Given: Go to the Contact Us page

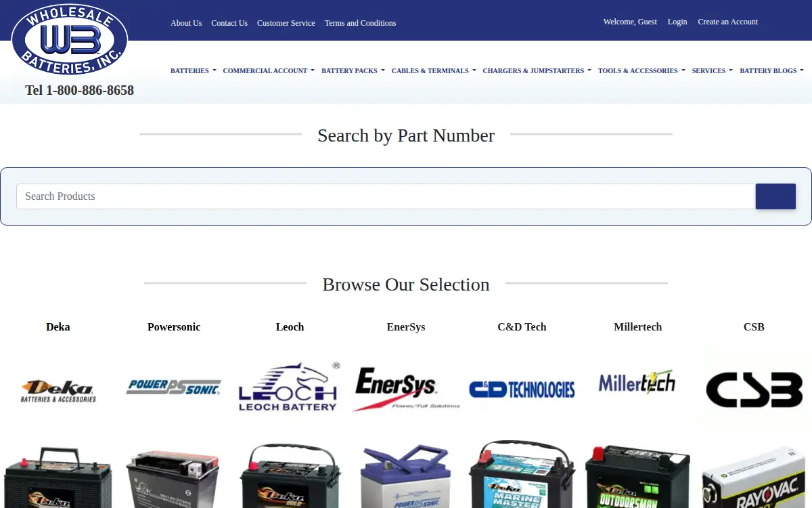Looking at the screenshot, I should (229, 23).
